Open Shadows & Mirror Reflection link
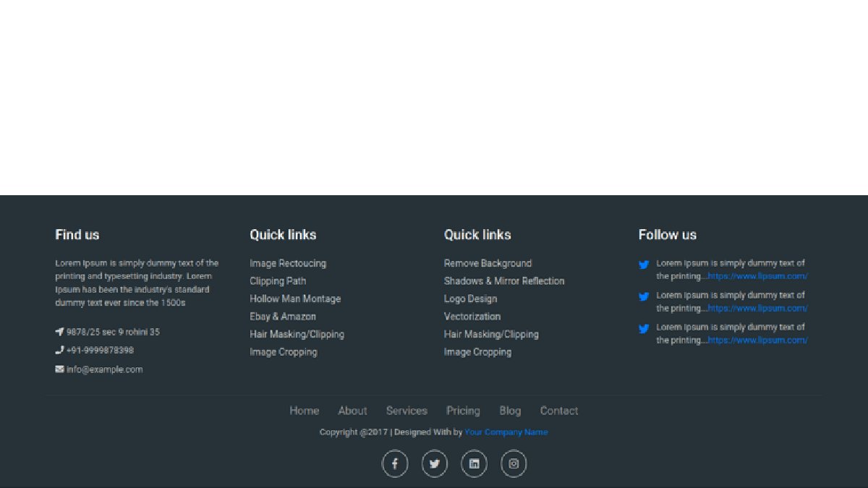The image size is (868, 488). click(504, 281)
